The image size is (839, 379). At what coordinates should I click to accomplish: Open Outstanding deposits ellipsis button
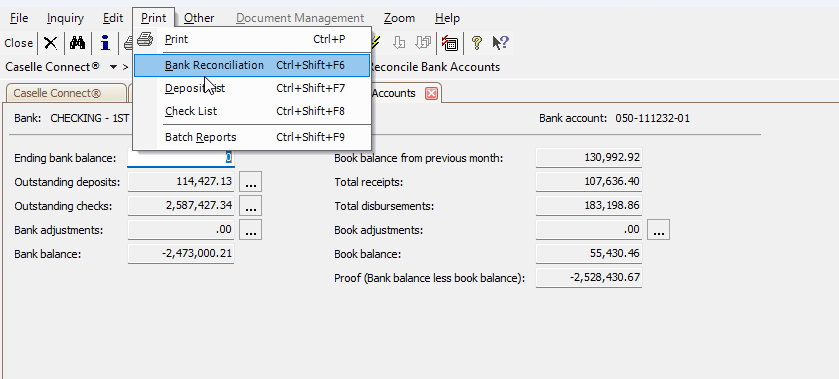click(x=250, y=182)
